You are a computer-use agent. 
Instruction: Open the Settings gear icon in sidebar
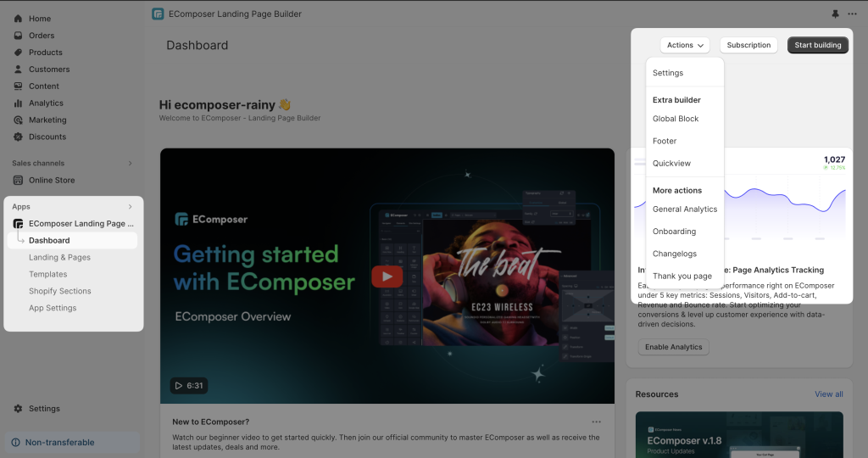pos(18,409)
